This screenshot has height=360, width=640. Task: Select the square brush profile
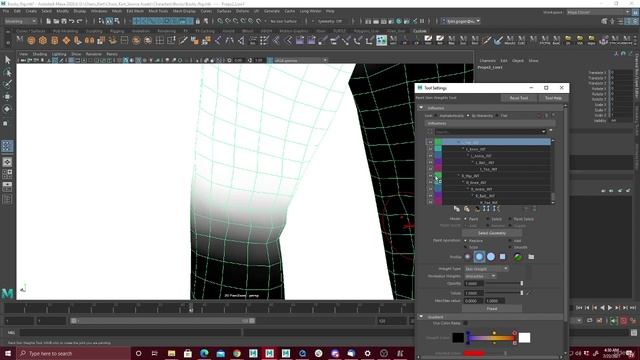[x=503, y=257]
